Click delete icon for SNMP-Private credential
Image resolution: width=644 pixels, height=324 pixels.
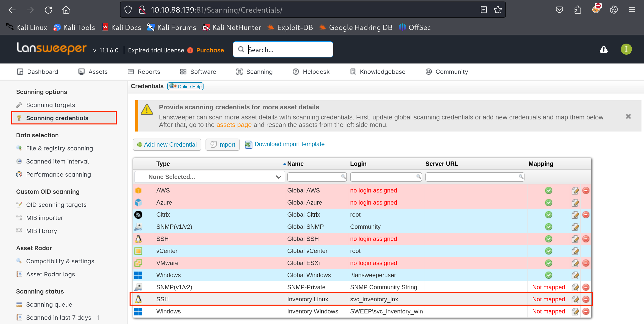586,287
